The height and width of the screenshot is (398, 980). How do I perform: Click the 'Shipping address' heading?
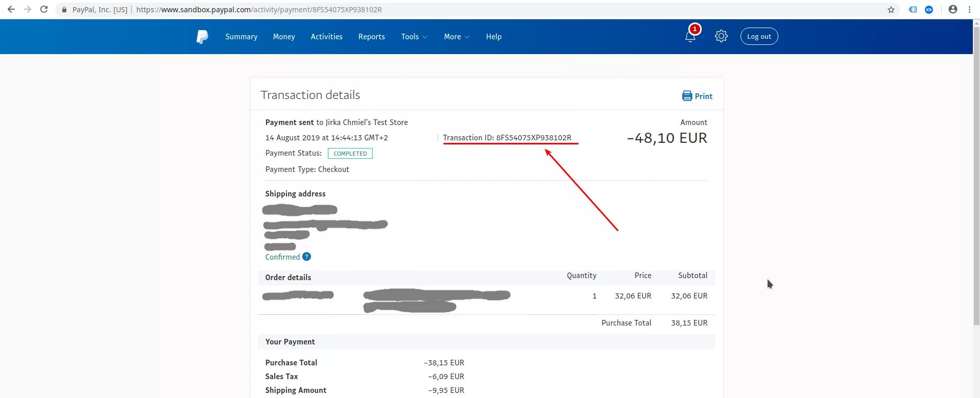[295, 194]
